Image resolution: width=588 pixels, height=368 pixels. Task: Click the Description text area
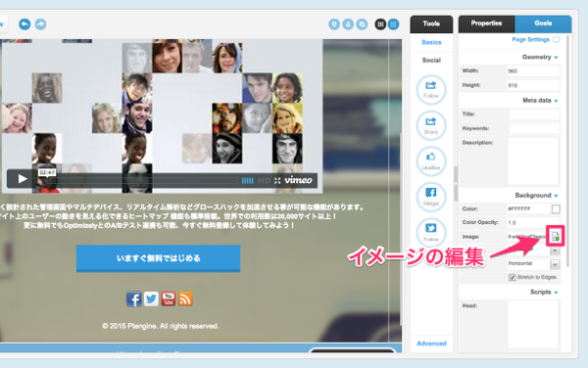(533, 161)
